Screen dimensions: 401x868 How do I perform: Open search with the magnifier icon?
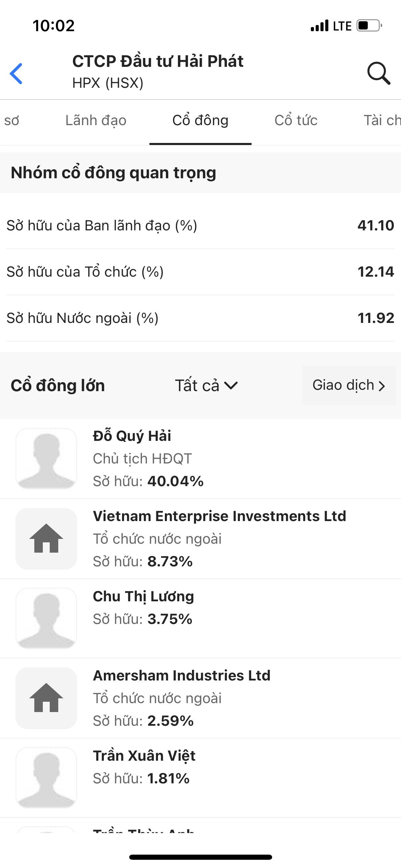[378, 73]
